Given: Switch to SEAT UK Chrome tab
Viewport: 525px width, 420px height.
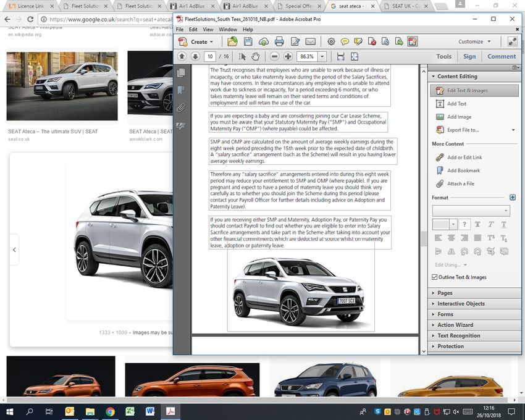Looking at the screenshot, I should click(x=406, y=6).
